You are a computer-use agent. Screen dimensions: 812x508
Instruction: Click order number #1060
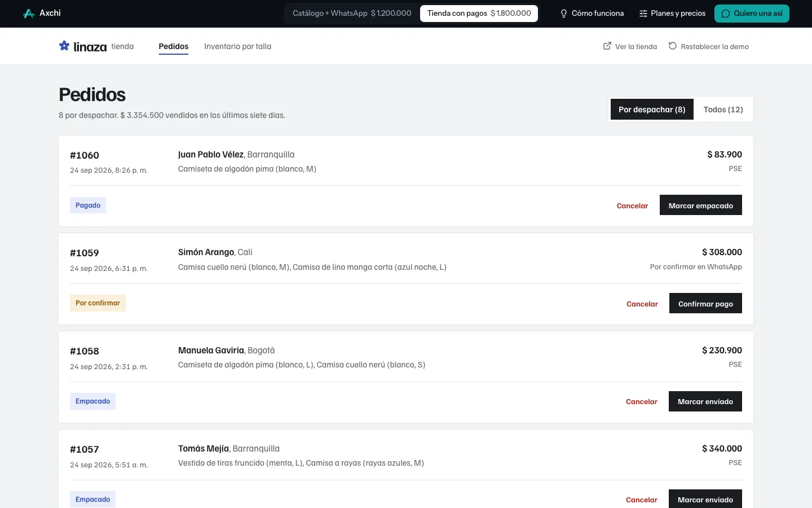point(85,155)
